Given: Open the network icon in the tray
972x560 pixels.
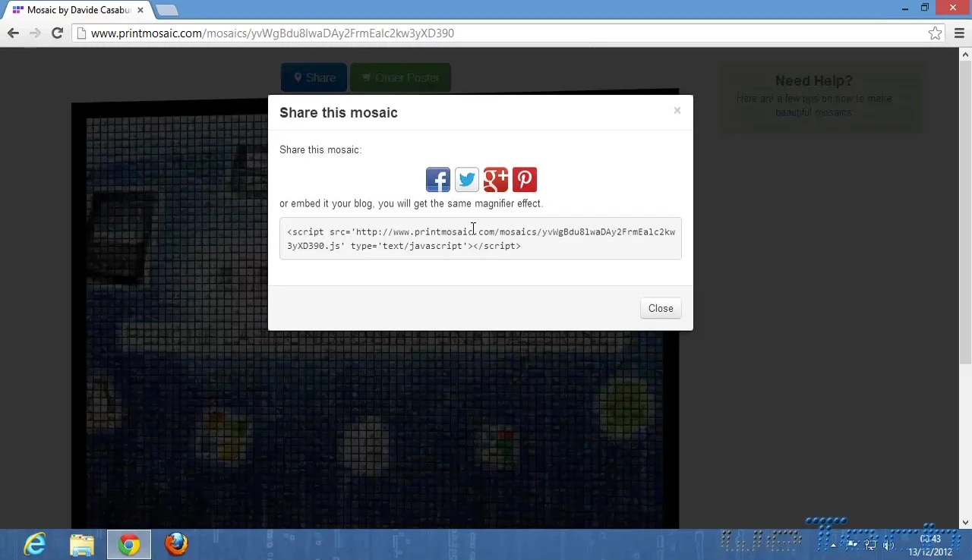Looking at the screenshot, I should tap(870, 545).
